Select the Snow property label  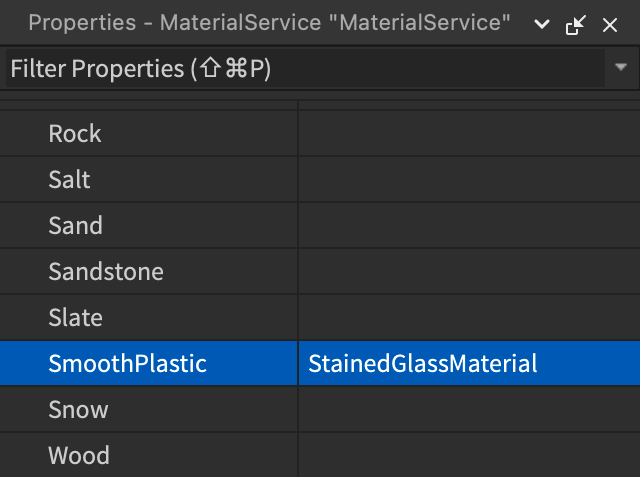[78, 410]
